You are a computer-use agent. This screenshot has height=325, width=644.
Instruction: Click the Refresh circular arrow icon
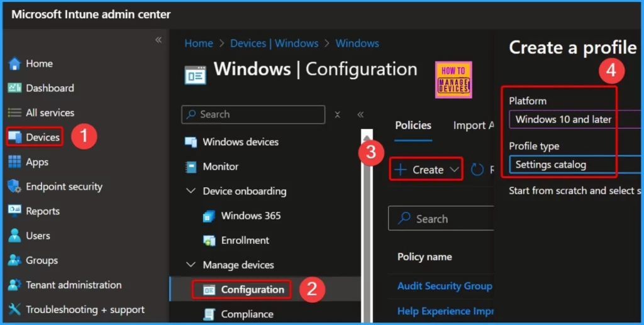click(x=477, y=170)
